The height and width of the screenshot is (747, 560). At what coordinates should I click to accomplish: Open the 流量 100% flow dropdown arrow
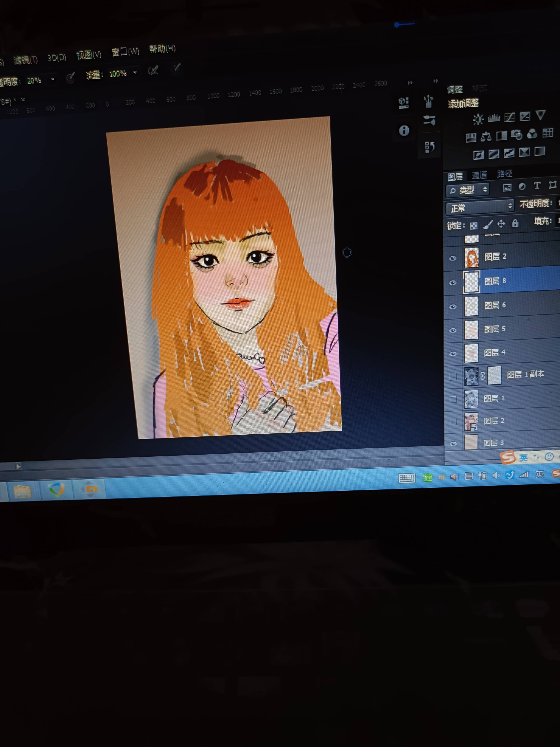[135, 73]
